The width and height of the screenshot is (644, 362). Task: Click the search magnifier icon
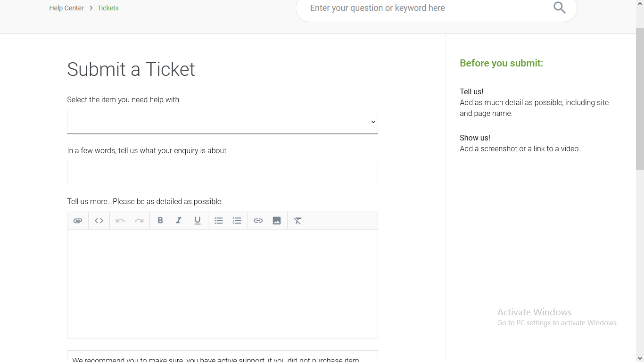click(560, 8)
